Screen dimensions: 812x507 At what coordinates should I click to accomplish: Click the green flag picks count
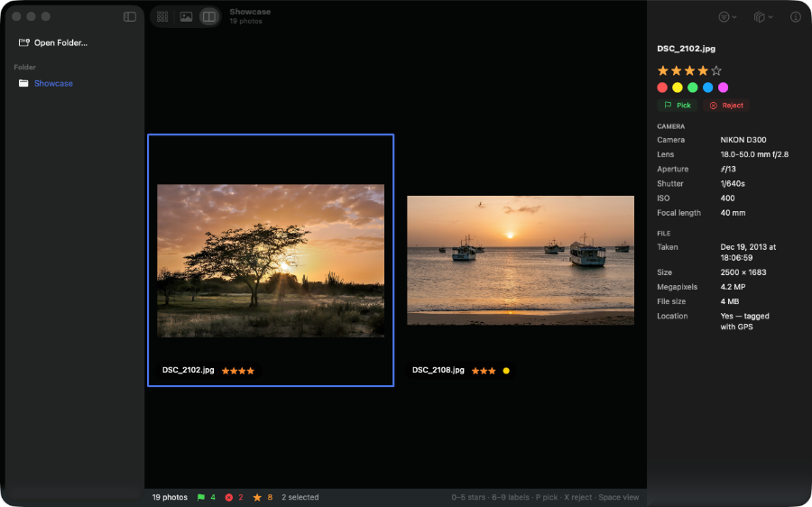click(x=206, y=497)
